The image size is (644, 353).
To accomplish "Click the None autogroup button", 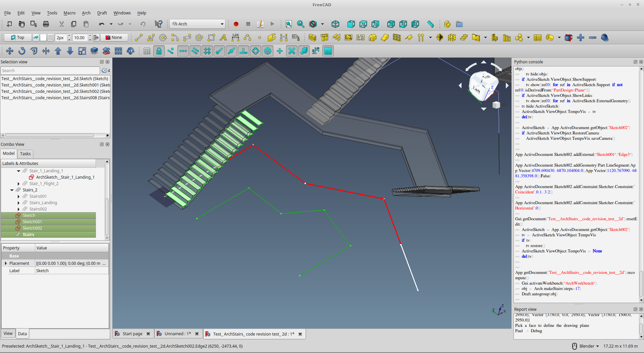I will pos(114,38).
